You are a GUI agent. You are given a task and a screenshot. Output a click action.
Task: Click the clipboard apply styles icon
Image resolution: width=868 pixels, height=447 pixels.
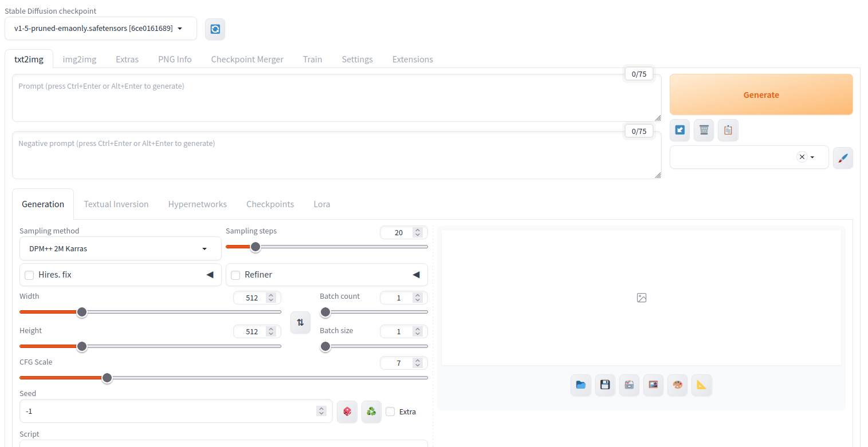728,130
